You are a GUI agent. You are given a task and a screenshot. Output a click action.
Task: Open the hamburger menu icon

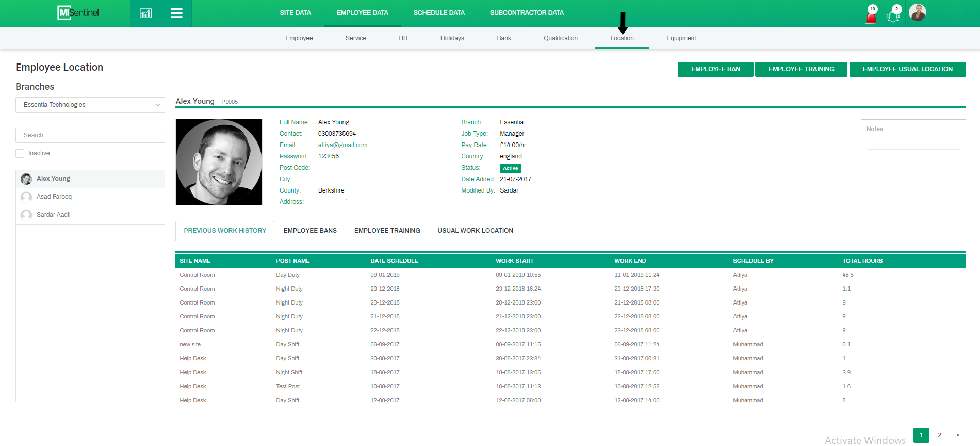[176, 13]
